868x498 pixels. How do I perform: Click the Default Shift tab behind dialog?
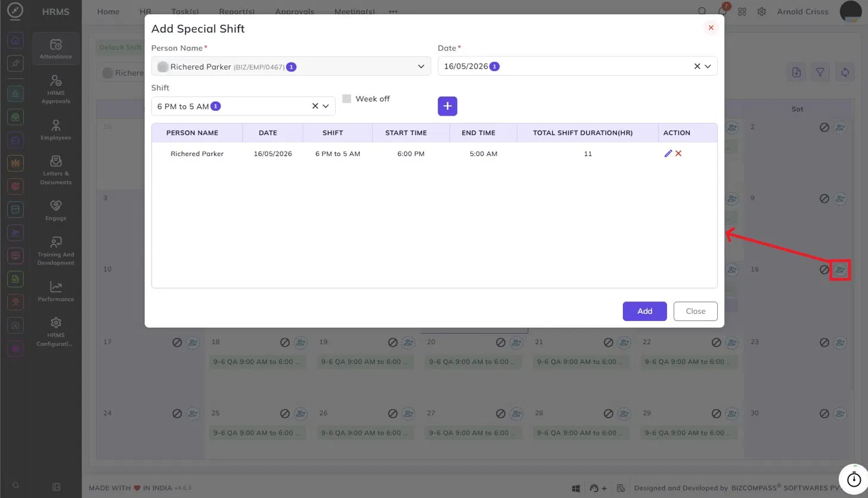tap(120, 48)
